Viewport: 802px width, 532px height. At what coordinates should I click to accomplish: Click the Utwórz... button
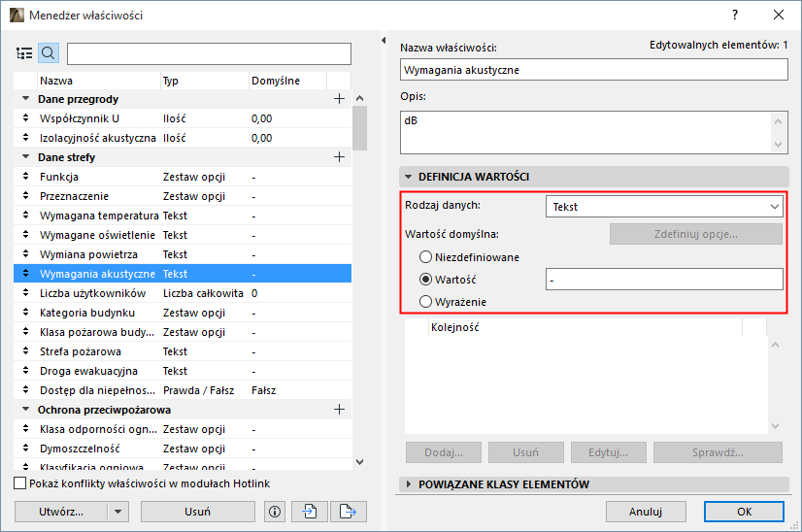(x=61, y=512)
